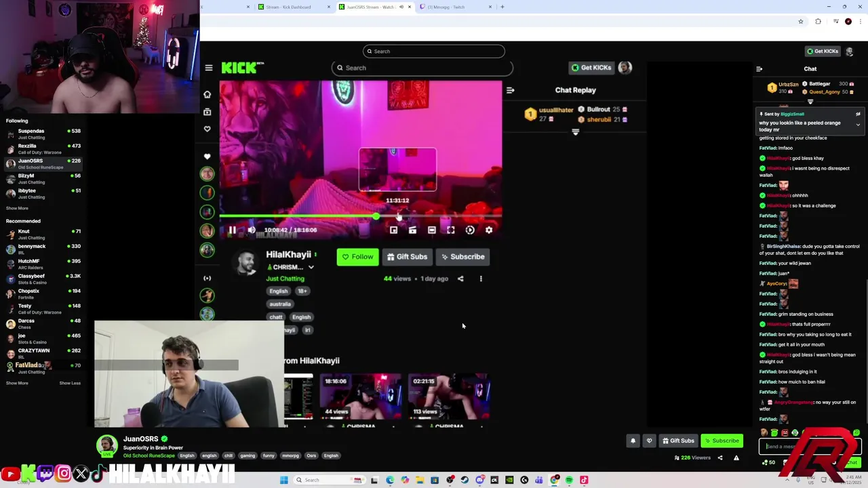The height and width of the screenshot is (488, 868).
Task: Pause the HilalKhayii video
Action: pos(232,230)
